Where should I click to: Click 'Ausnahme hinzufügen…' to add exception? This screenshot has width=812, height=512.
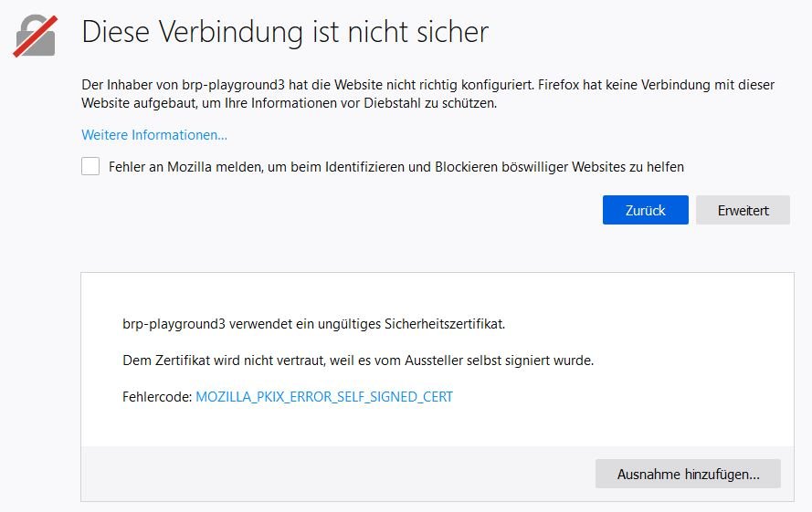[x=688, y=474]
